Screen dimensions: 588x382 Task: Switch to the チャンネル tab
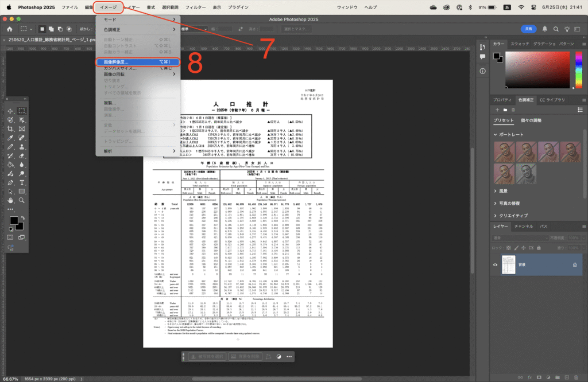coord(524,226)
